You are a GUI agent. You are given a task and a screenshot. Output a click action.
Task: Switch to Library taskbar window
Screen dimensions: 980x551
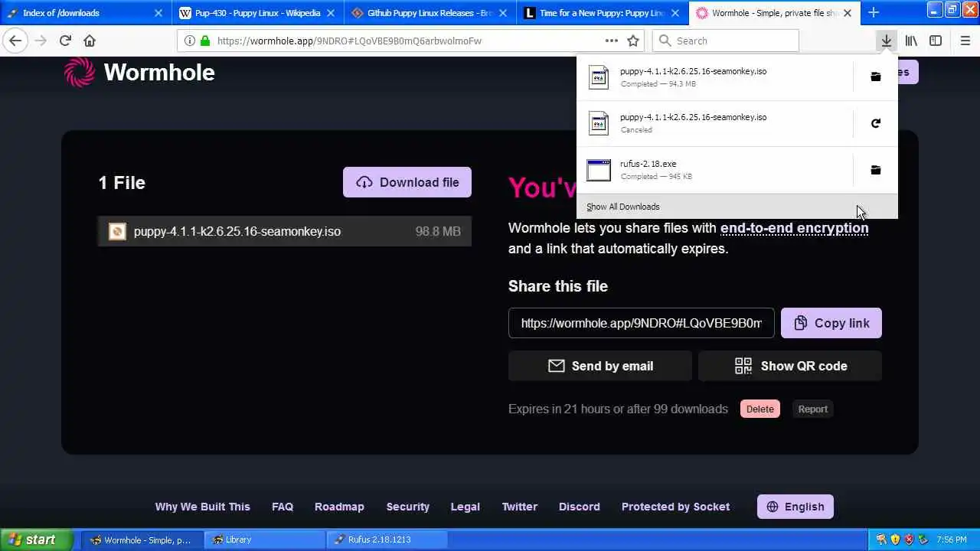[x=265, y=540]
